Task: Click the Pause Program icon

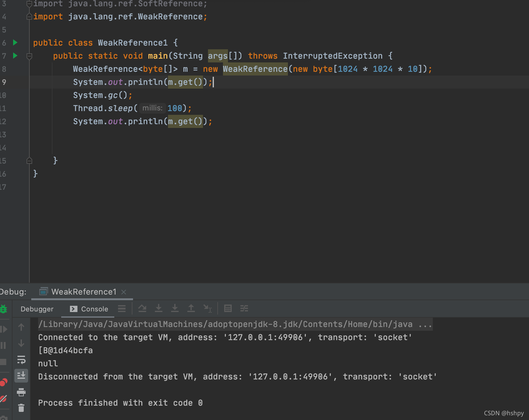Action: (x=3, y=345)
